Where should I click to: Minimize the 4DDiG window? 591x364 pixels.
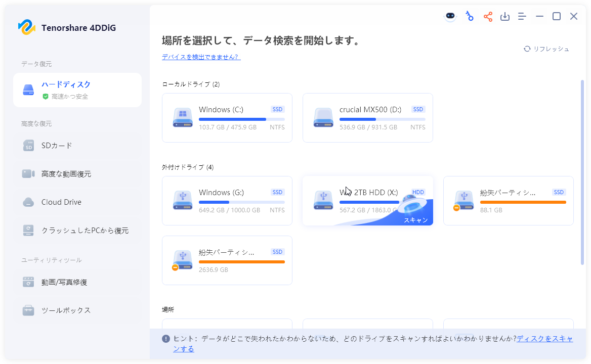tap(539, 17)
